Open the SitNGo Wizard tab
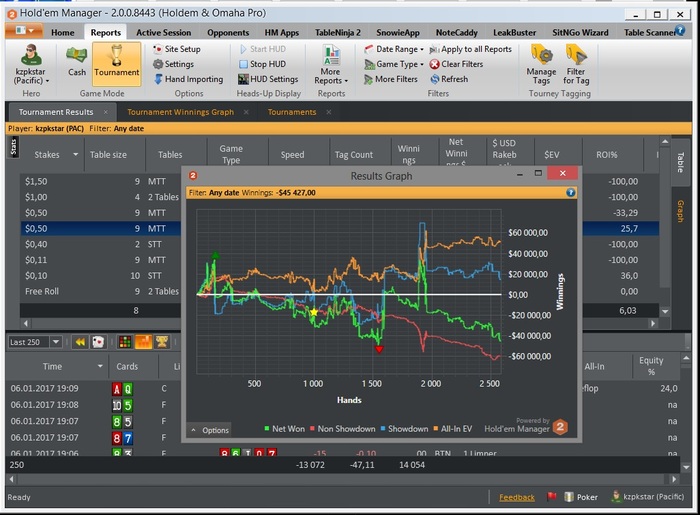Screen dimensions: 700x515 click(580, 33)
